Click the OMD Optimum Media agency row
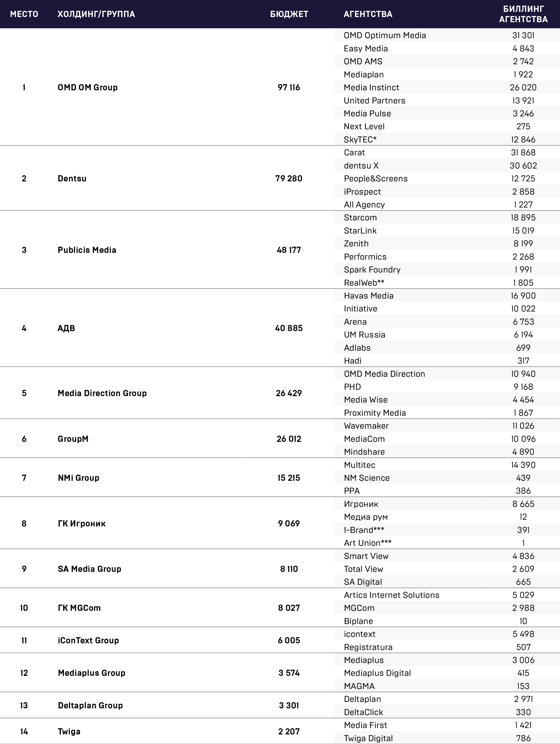Viewport: 560px width, 744px height. point(447,35)
